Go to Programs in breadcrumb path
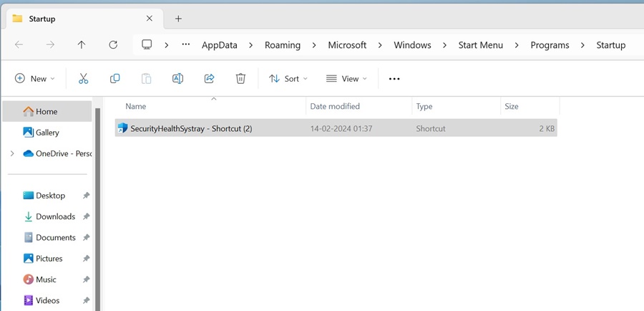 (x=550, y=45)
